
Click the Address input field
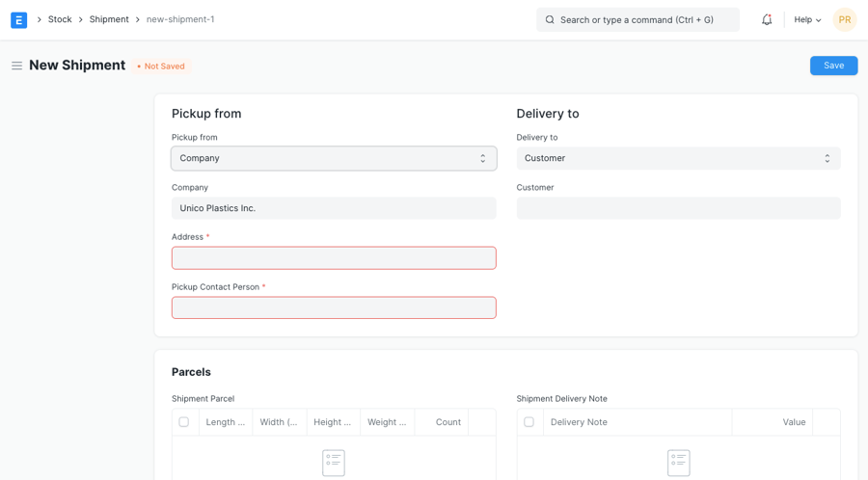click(334, 258)
